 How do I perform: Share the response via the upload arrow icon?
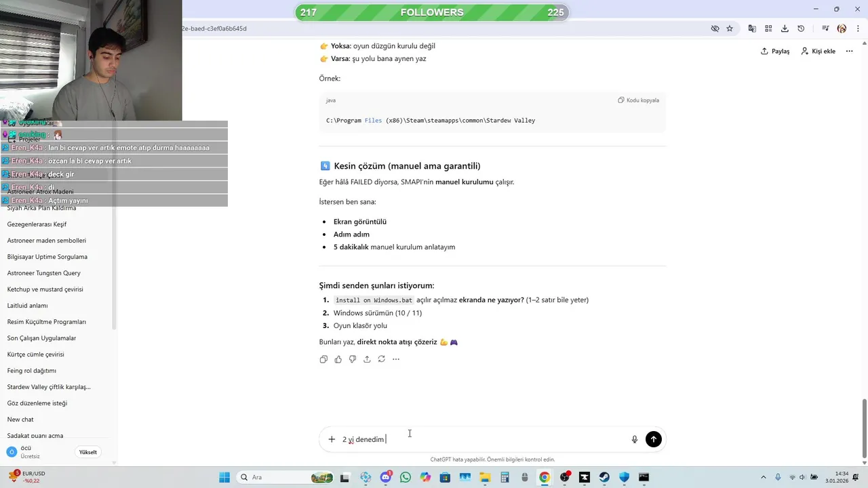point(367,359)
